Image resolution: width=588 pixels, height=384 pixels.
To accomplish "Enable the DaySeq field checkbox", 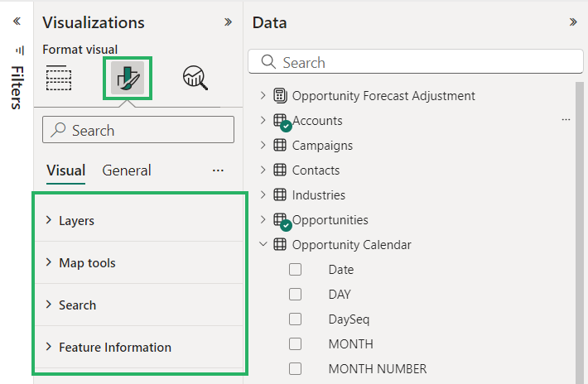I will click(x=296, y=319).
